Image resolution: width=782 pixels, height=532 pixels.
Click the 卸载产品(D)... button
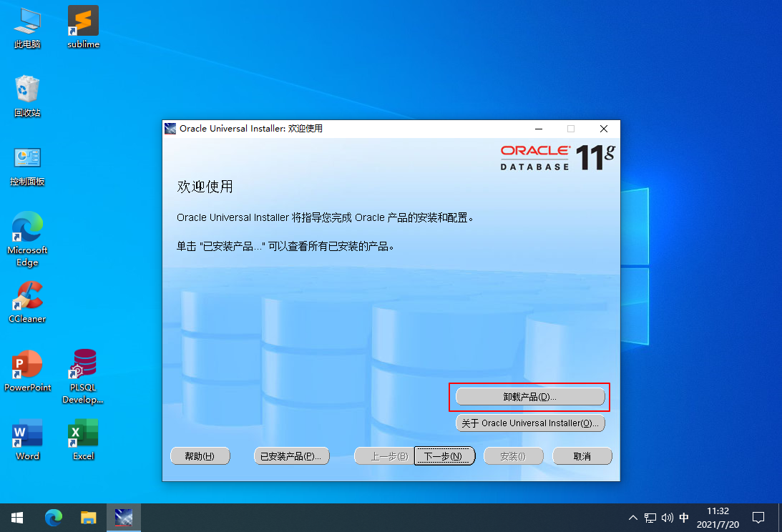click(530, 397)
